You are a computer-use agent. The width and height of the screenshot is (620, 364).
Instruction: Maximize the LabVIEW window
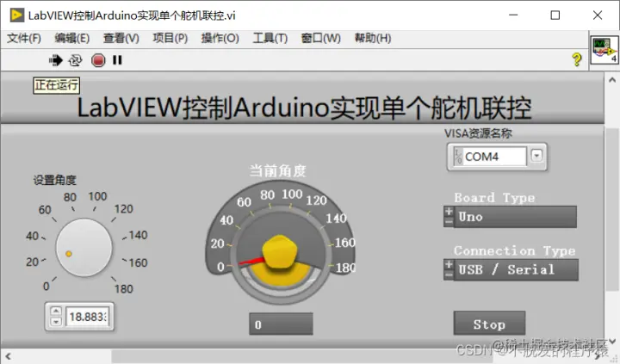pyautogui.click(x=555, y=15)
